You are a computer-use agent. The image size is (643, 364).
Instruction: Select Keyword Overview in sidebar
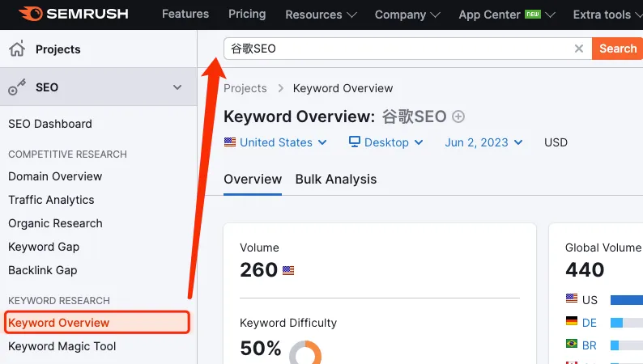(x=97, y=323)
